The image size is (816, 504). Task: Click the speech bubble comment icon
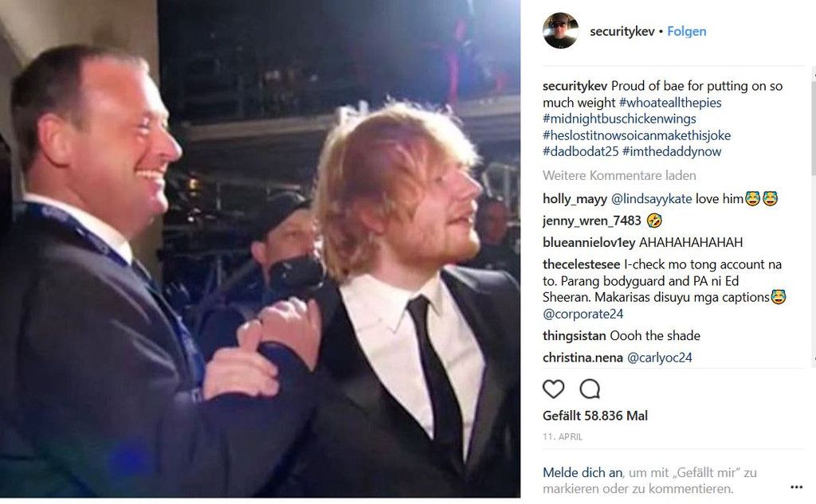tap(590, 389)
